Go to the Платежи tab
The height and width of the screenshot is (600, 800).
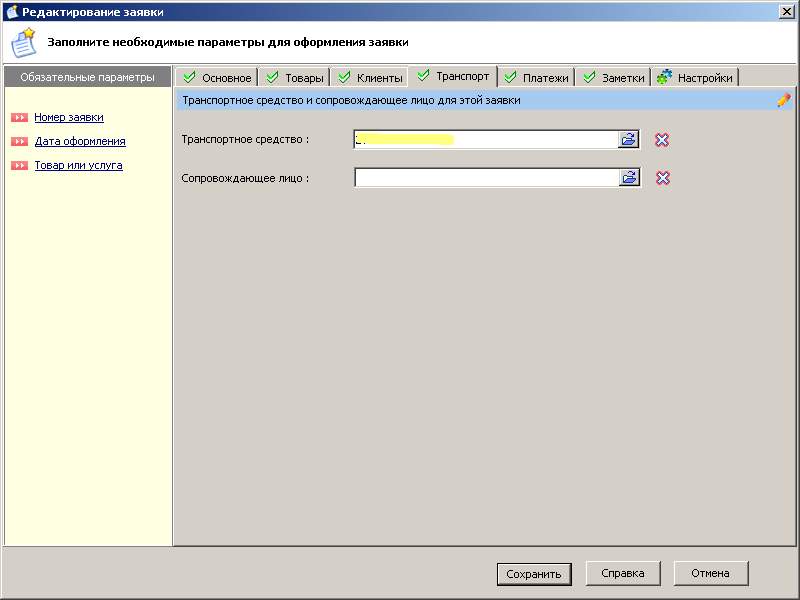coord(536,78)
